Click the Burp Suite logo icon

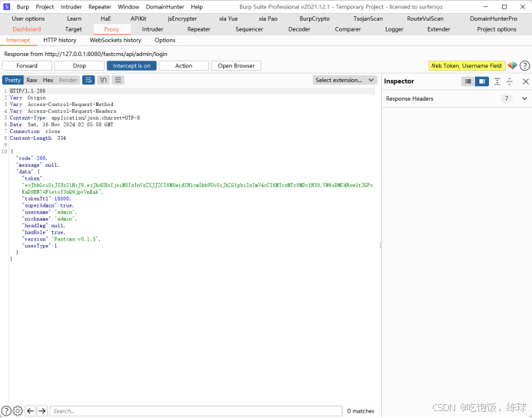pos(6,7)
